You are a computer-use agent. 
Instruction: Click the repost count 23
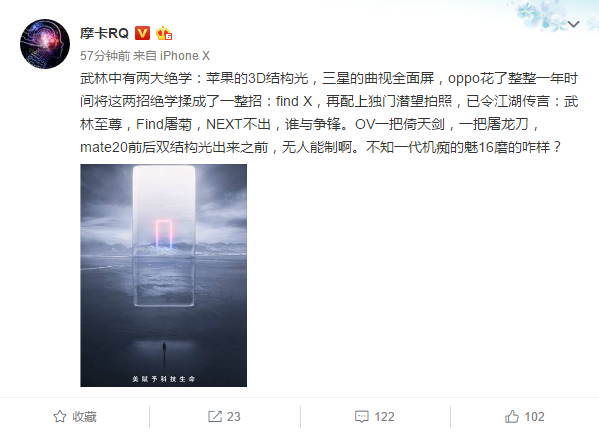(233, 416)
